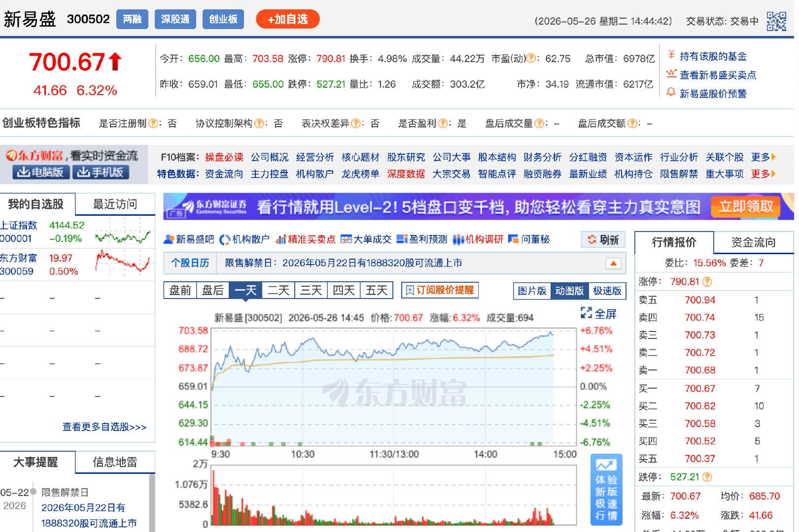Screen dimensions: 799x532
Task: Open fullscreen chart via 全屏 icon
Action: 586,313
